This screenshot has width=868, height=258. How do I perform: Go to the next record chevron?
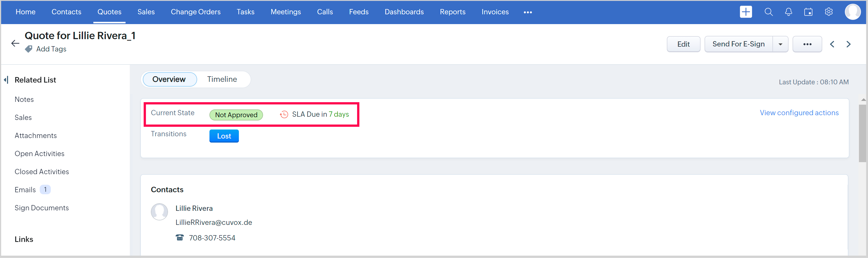(x=848, y=44)
